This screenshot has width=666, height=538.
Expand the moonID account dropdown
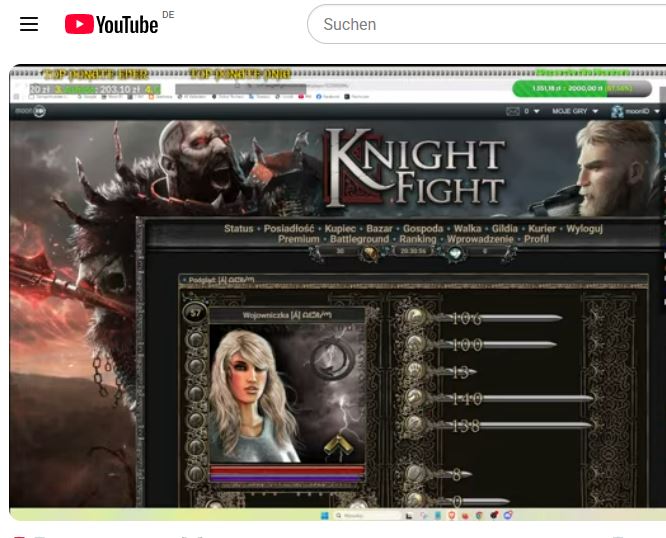(636, 111)
